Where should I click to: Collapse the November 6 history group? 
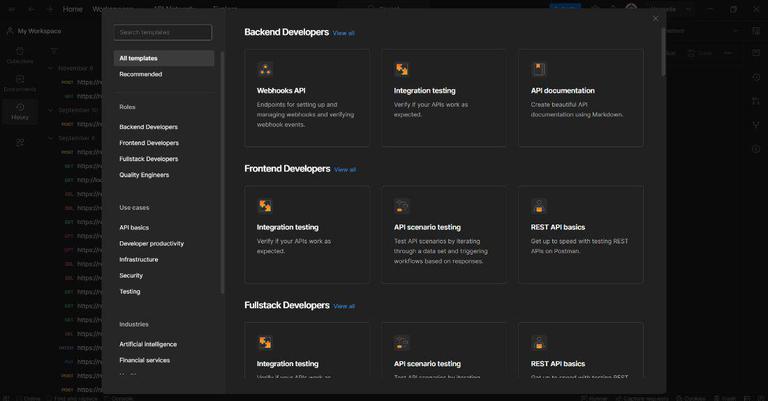tap(51, 68)
